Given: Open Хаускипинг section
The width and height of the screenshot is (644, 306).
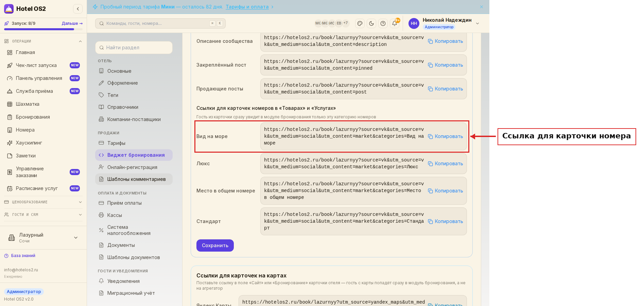Looking at the screenshot, I should [43, 143].
